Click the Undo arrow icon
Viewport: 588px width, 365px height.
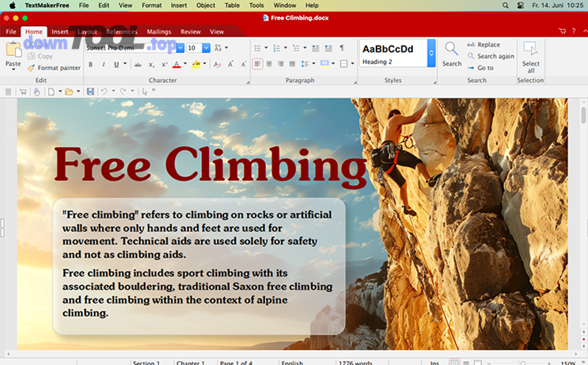click(104, 92)
